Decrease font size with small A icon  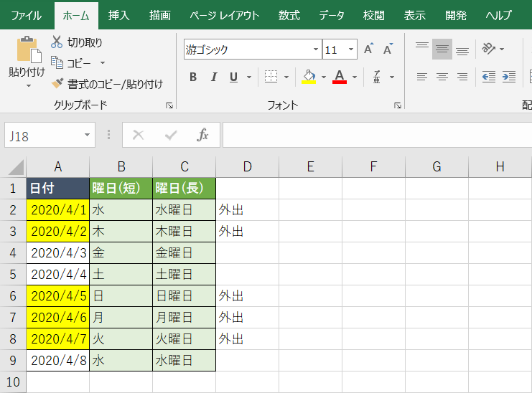click(388, 49)
